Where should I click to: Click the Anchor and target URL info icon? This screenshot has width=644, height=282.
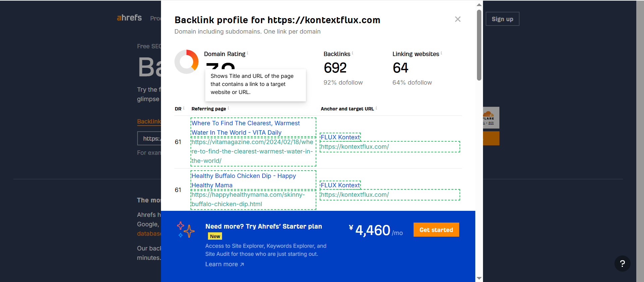pyautogui.click(x=376, y=108)
